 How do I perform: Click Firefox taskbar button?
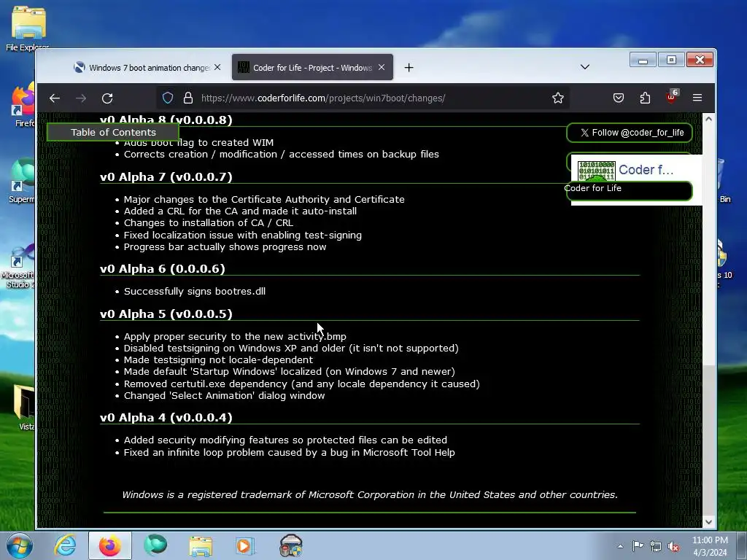click(x=109, y=545)
